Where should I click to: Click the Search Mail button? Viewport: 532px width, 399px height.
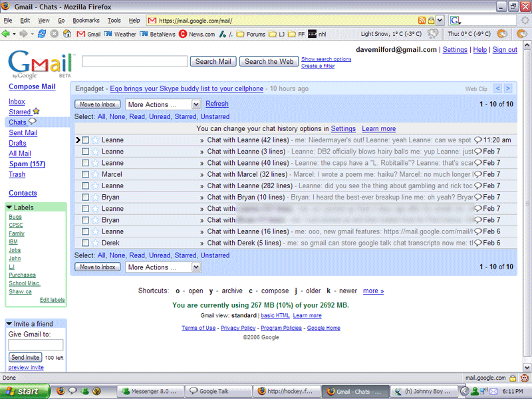[213, 61]
